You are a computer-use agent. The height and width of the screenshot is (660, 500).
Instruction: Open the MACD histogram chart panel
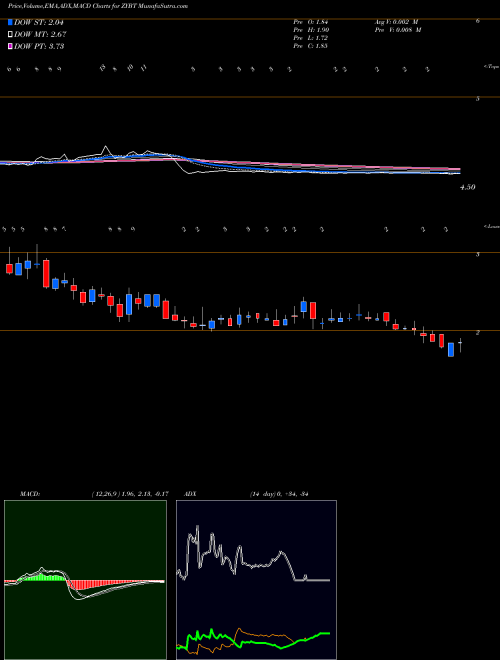[85, 580]
